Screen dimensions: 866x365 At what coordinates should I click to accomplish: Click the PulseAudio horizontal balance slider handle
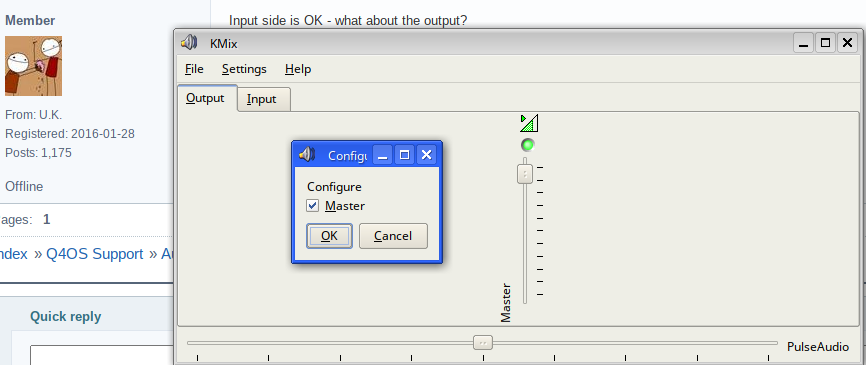click(x=483, y=342)
